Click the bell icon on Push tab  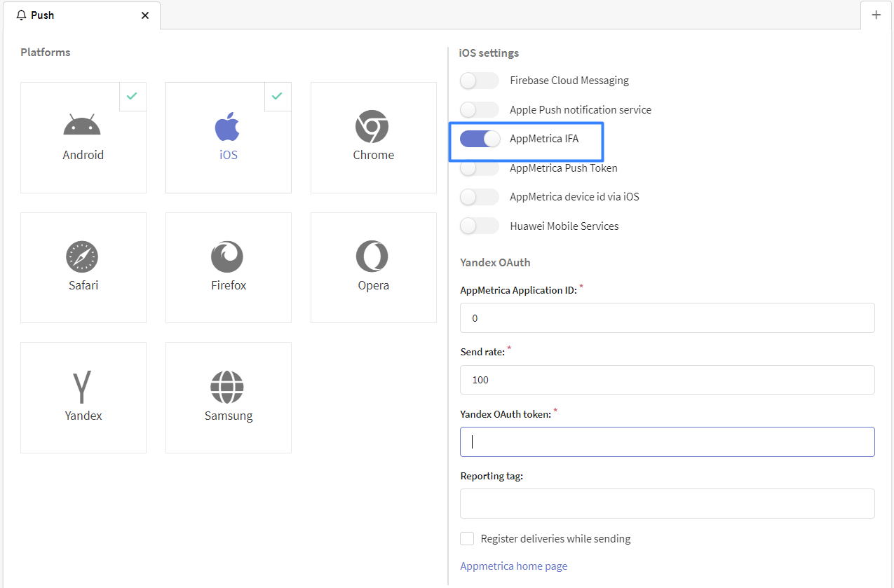(x=21, y=15)
